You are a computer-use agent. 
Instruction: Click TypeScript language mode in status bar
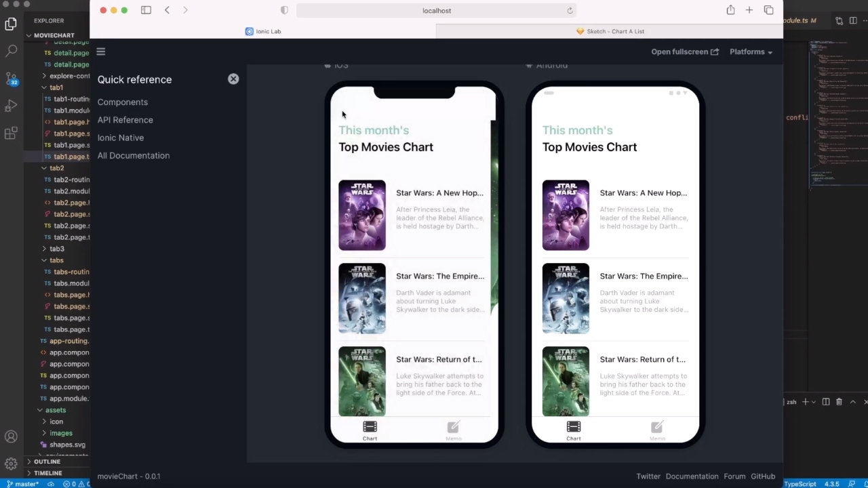point(800,484)
